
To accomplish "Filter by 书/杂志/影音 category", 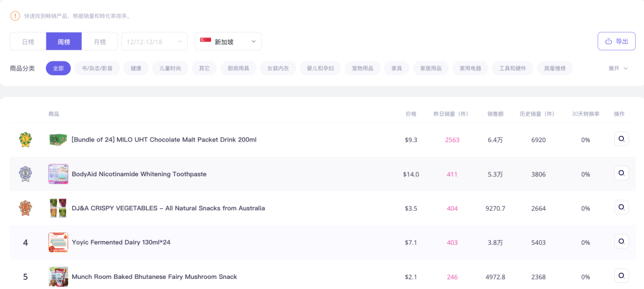I will point(97,68).
